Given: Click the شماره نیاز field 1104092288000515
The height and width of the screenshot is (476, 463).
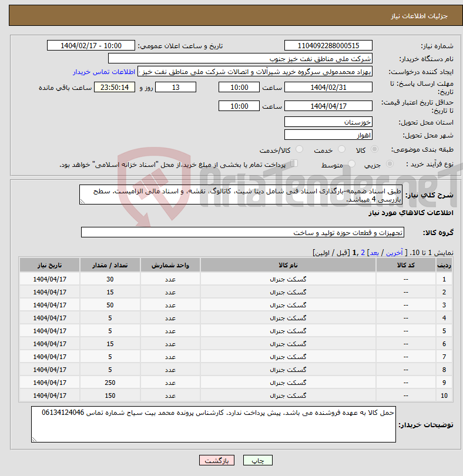Looking at the screenshot, I should [x=328, y=45].
